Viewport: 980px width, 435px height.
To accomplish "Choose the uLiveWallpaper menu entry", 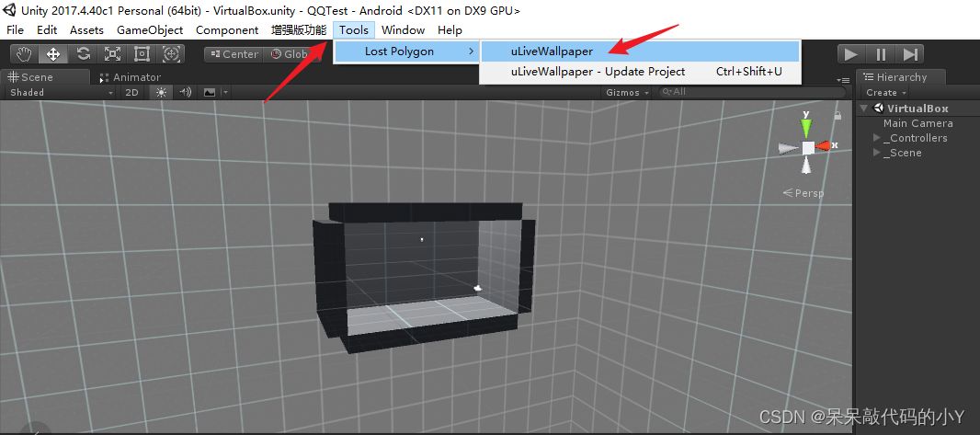I will pos(640,52).
